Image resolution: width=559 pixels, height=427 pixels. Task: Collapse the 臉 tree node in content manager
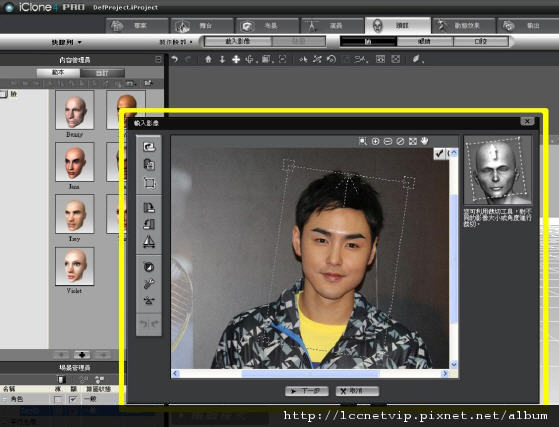pyautogui.click(x=3, y=94)
